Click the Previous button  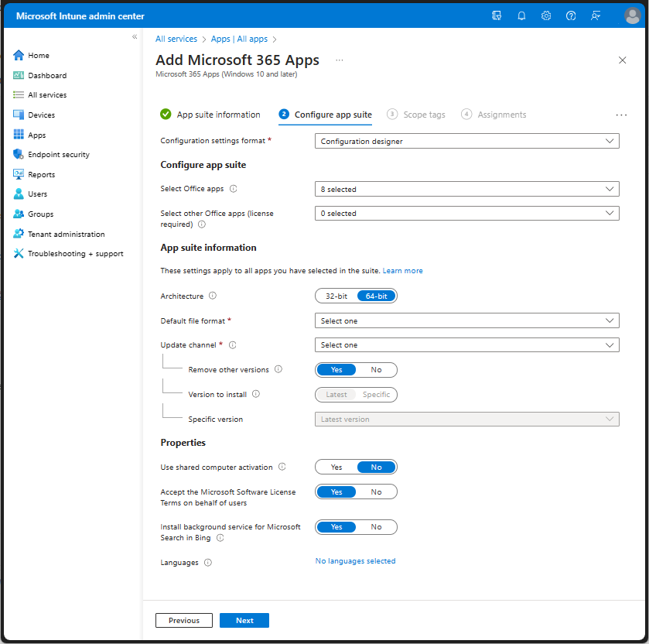click(184, 621)
